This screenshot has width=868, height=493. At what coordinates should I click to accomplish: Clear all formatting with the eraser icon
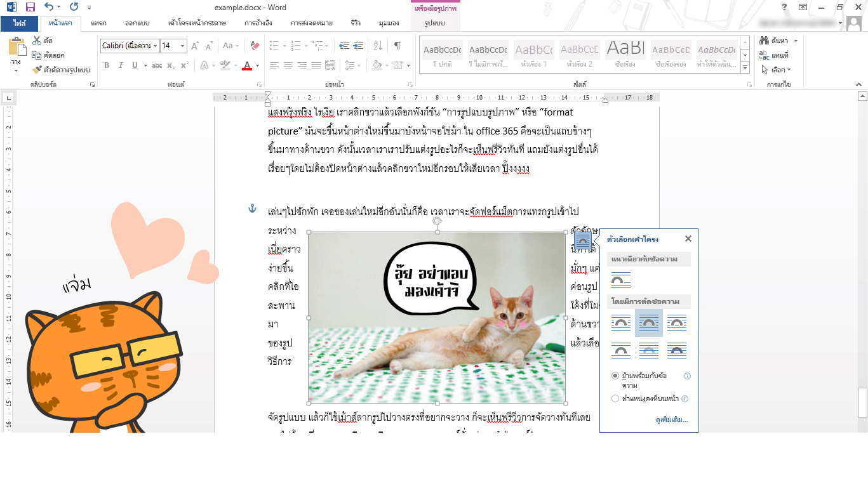255,46
